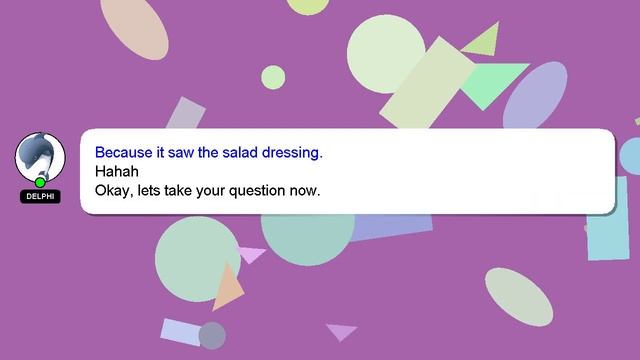Click the pale green ellipse at bottom right

point(519,297)
